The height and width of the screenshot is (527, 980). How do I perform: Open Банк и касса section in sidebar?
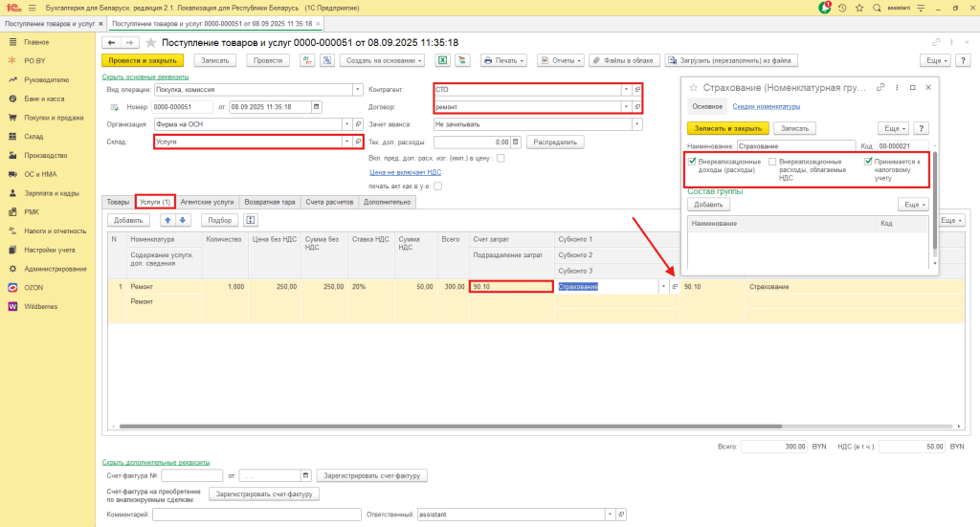[44, 99]
